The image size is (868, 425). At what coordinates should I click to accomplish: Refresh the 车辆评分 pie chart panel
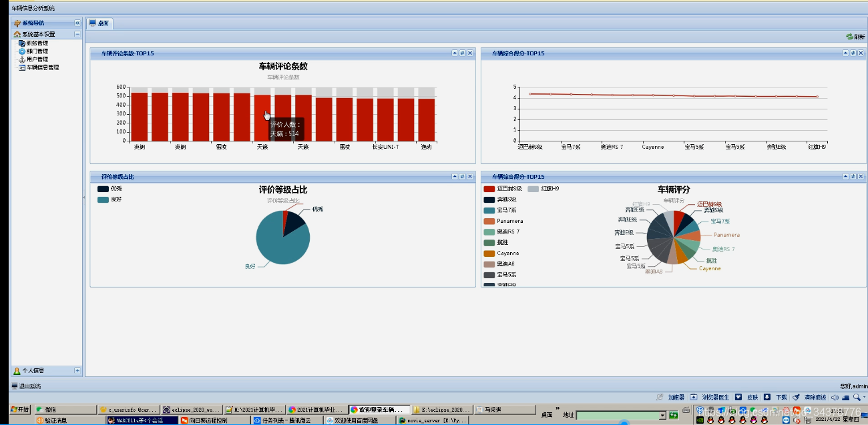853,176
